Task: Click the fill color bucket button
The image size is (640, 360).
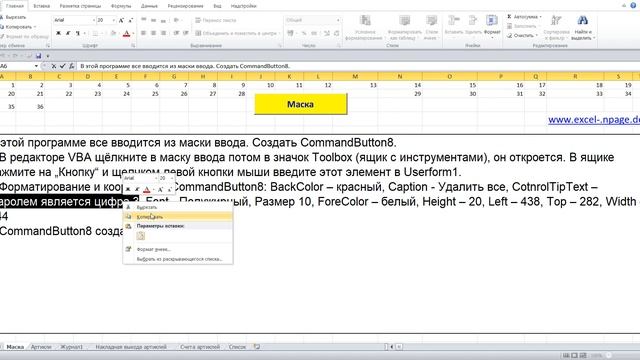Action: pyautogui.click(x=113, y=33)
